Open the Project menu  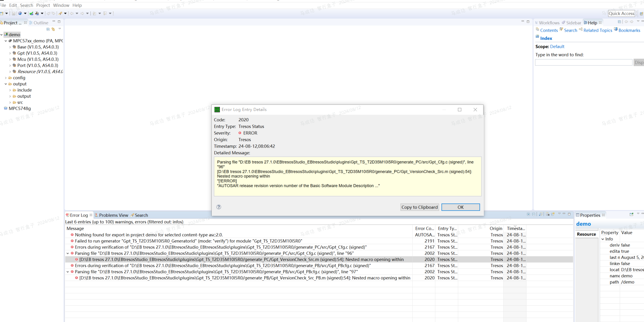pos(43,5)
